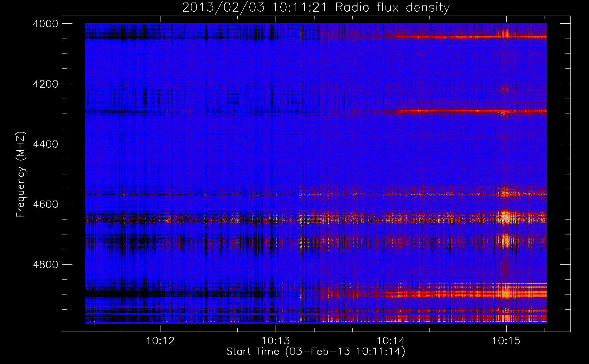Screen dimensions: 589x364
Task: Click the 4000 frequency tick label
Action: click(x=46, y=24)
